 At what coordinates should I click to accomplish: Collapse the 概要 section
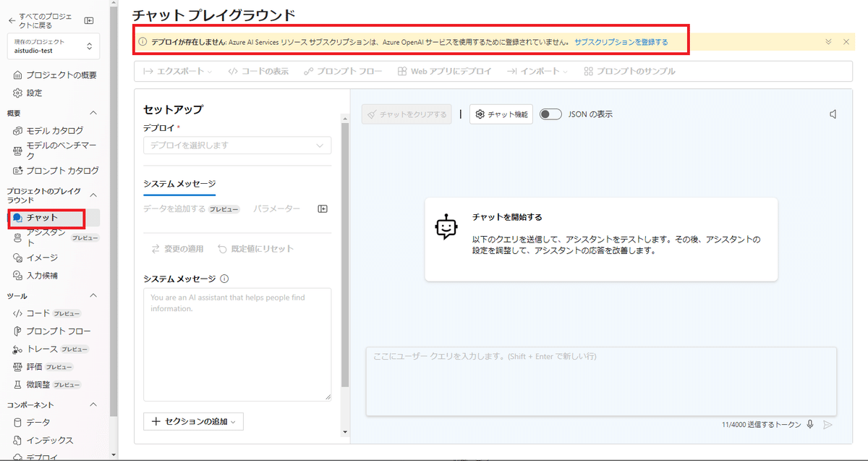[93, 113]
